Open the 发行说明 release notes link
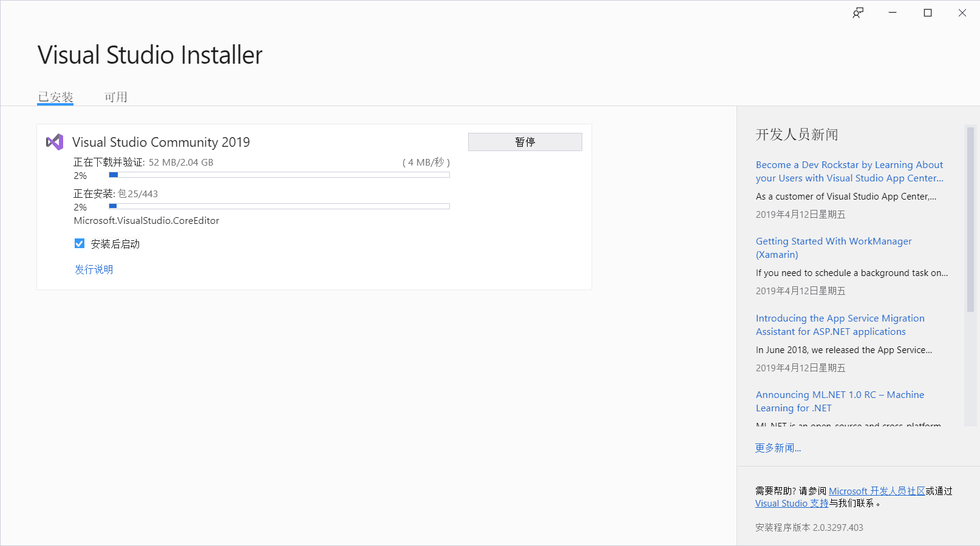980x546 pixels. pyautogui.click(x=94, y=269)
